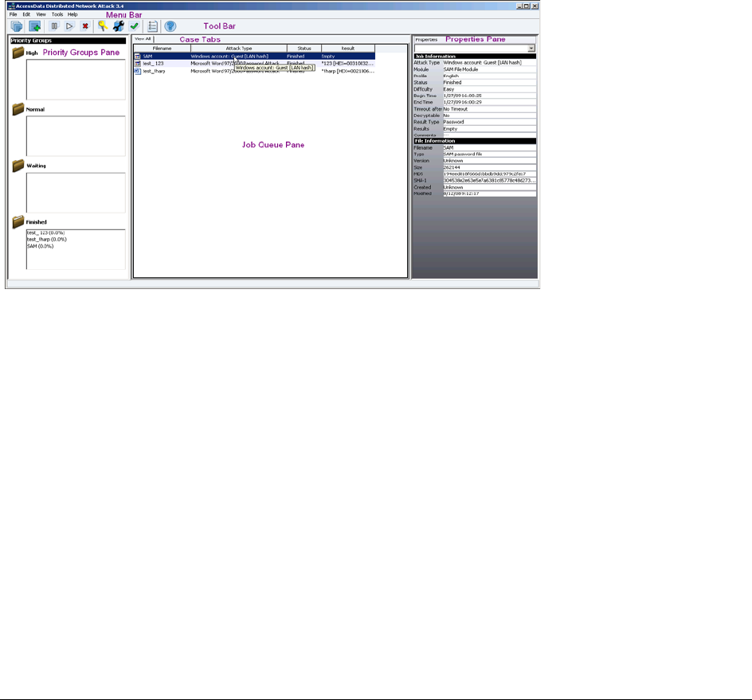Image resolution: width=752 pixels, height=700 pixels.
Task: Open the Tools menu
Action: point(57,14)
